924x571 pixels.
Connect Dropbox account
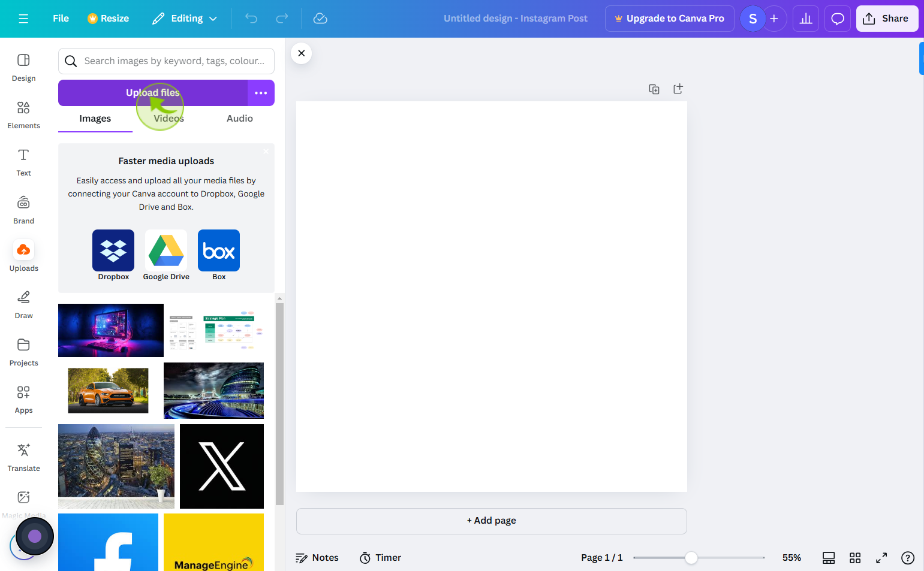coord(113,255)
